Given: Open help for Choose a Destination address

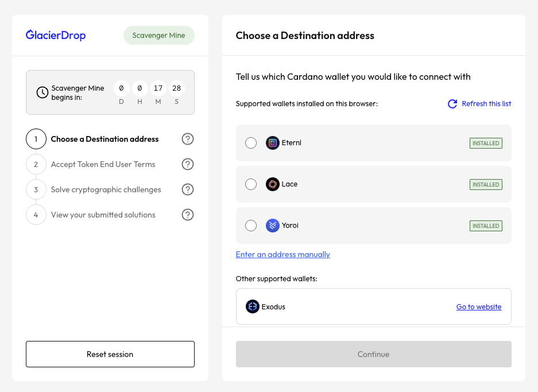Looking at the screenshot, I should click(188, 139).
